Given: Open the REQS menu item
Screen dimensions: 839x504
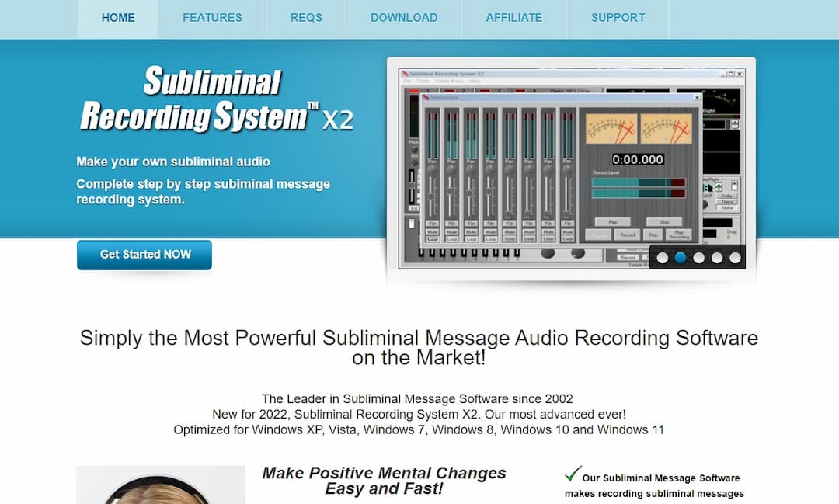Looking at the screenshot, I should [306, 18].
